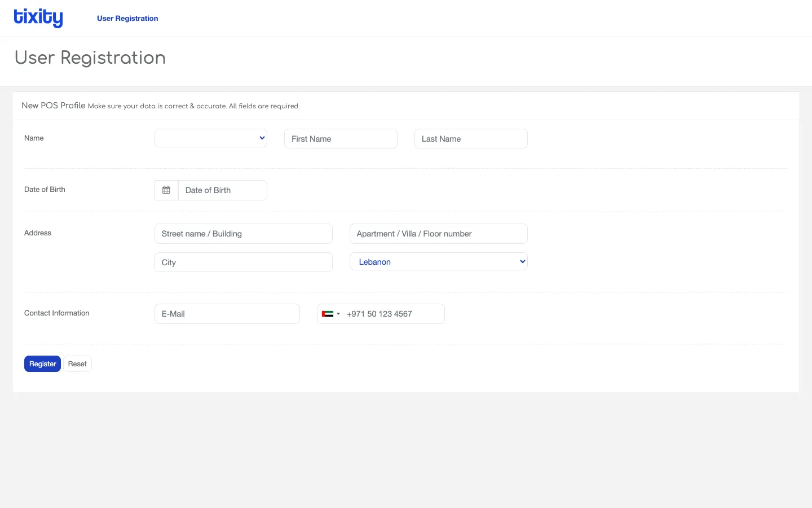Image resolution: width=812 pixels, height=508 pixels.
Task: Click the Register button
Action: (42, 364)
